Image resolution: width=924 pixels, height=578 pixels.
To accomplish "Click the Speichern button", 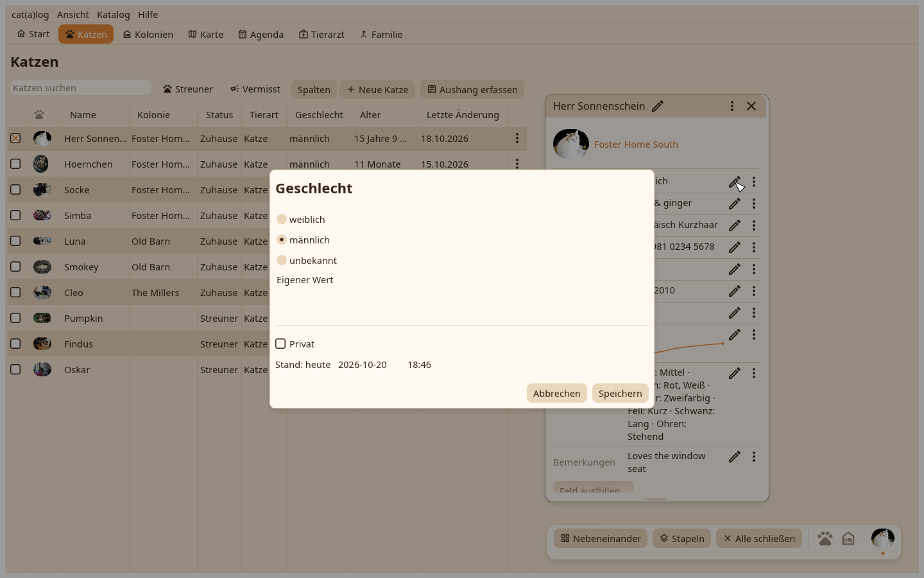I will [x=620, y=393].
